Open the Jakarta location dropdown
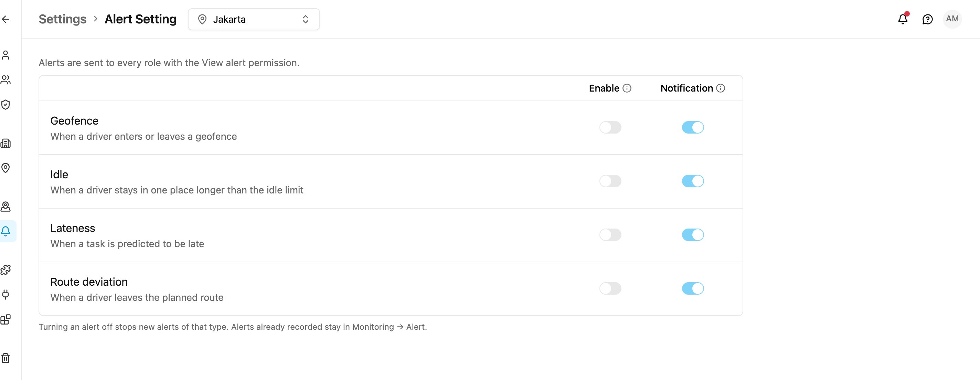980x380 pixels. click(254, 19)
